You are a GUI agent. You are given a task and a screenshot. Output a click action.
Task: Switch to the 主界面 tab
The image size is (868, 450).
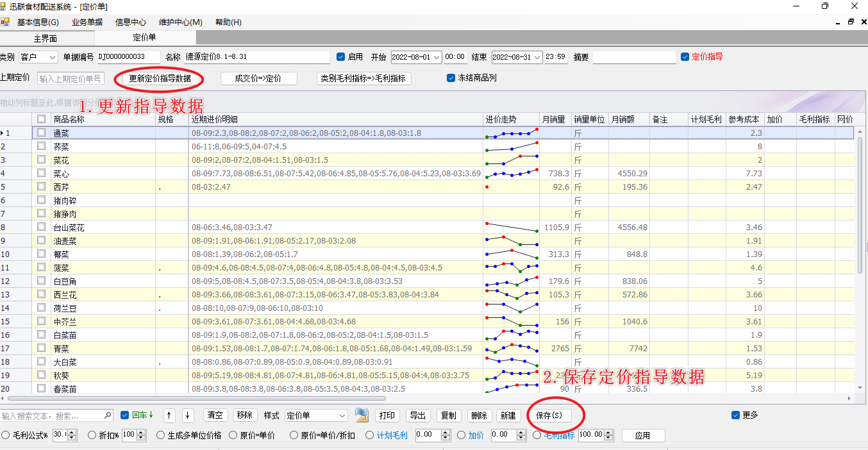coord(46,38)
